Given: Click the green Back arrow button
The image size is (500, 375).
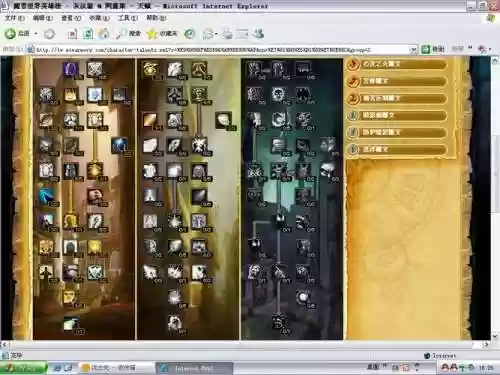Looking at the screenshot, I should 10,33.
